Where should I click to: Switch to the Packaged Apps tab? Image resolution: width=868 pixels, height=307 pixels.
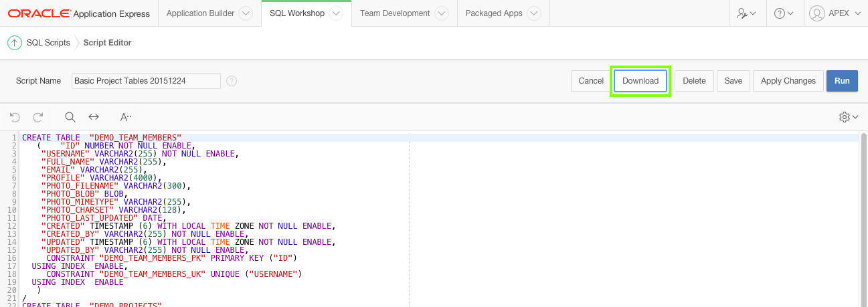(x=494, y=13)
